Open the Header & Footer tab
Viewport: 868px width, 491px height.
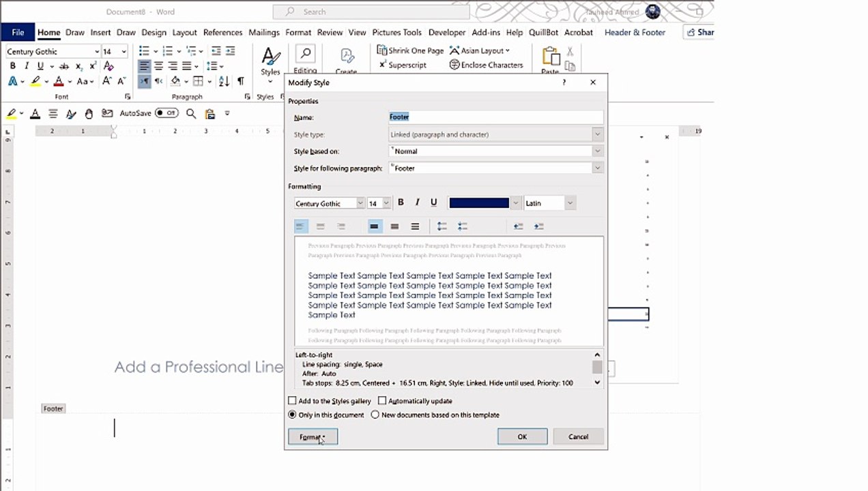(635, 32)
